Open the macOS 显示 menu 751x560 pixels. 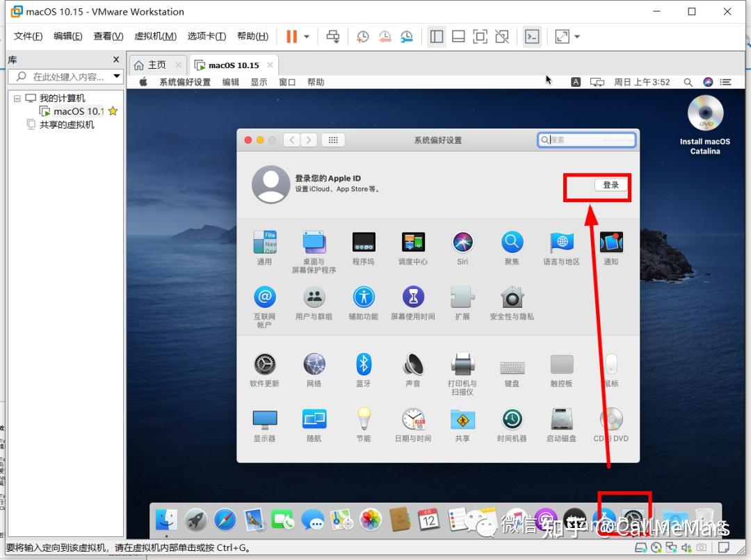point(259,82)
